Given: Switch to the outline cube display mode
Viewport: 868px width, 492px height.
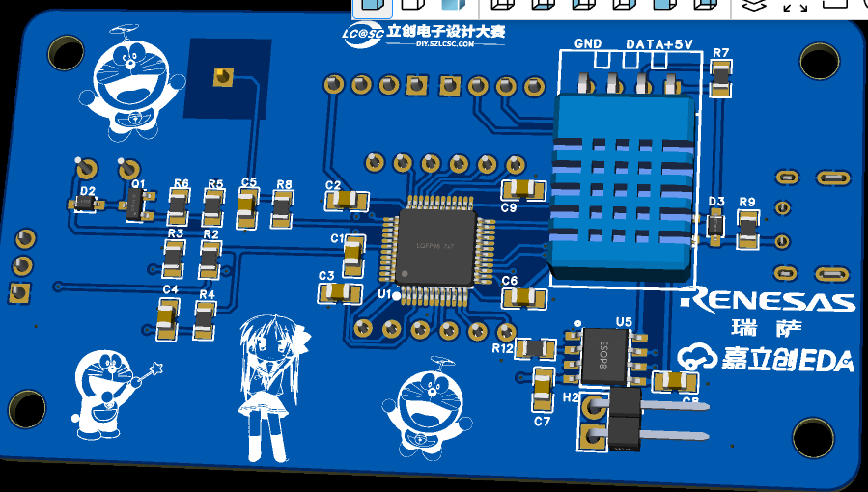Looking at the screenshot, I should (412, 6).
